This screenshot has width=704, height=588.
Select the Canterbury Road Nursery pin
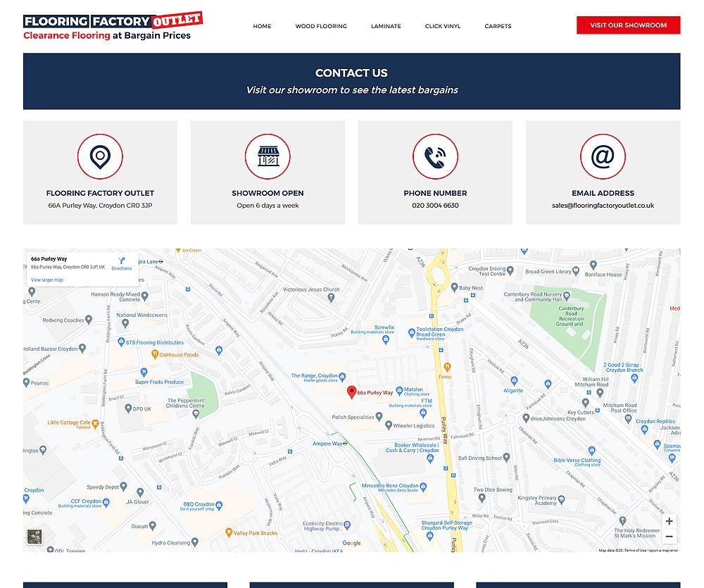click(567, 296)
